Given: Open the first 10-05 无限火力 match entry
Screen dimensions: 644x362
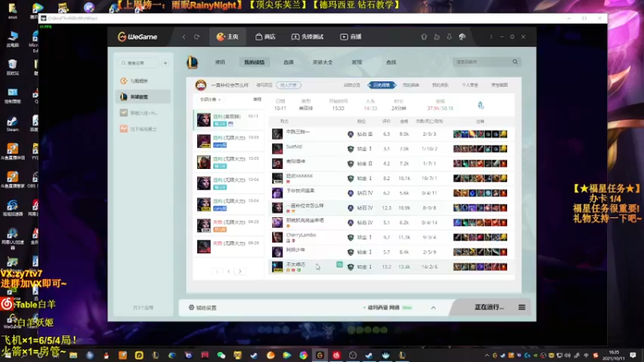Looking at the screenshot, I should [229, 142].
